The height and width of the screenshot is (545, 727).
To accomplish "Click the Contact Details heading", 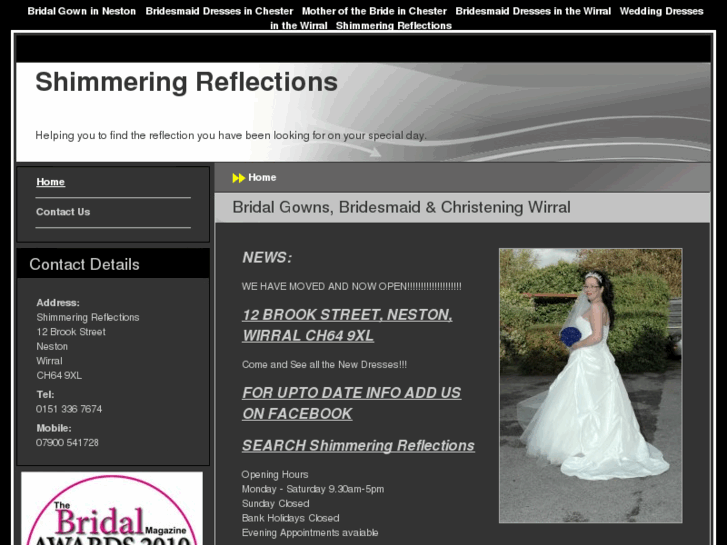I will pyautogui.click(x=84, y=264).
